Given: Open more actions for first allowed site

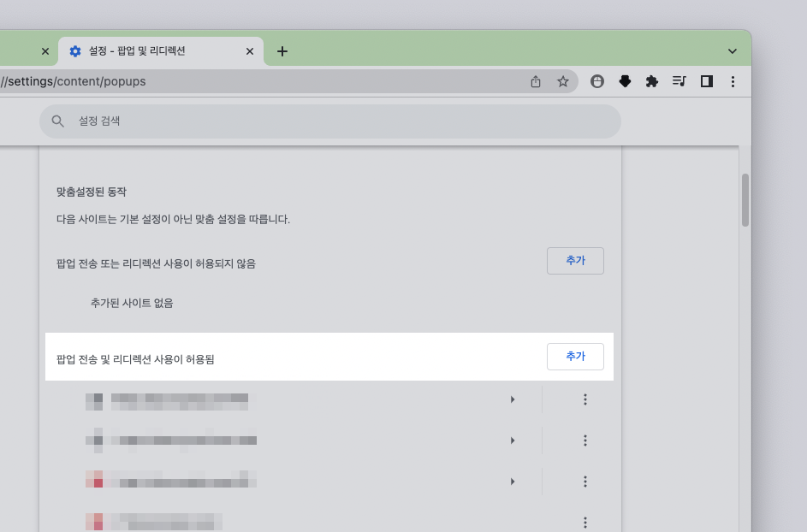Looking at the screenshot, I should (585, 399).
